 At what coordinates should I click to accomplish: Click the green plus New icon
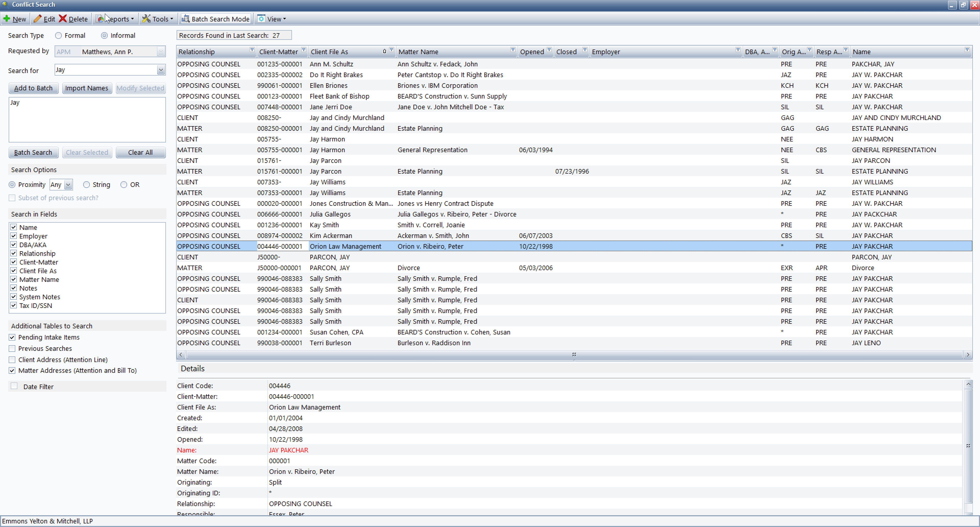[x=6, y=19]
